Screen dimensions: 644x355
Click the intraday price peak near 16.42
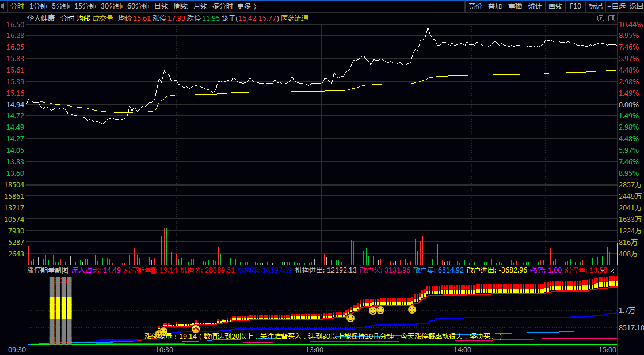[x=428, y=28]
